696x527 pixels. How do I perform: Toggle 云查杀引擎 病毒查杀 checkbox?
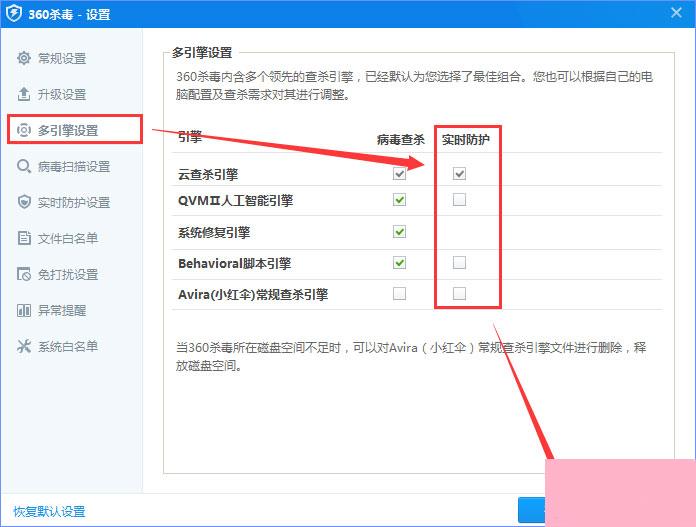[x=399, y=174]
